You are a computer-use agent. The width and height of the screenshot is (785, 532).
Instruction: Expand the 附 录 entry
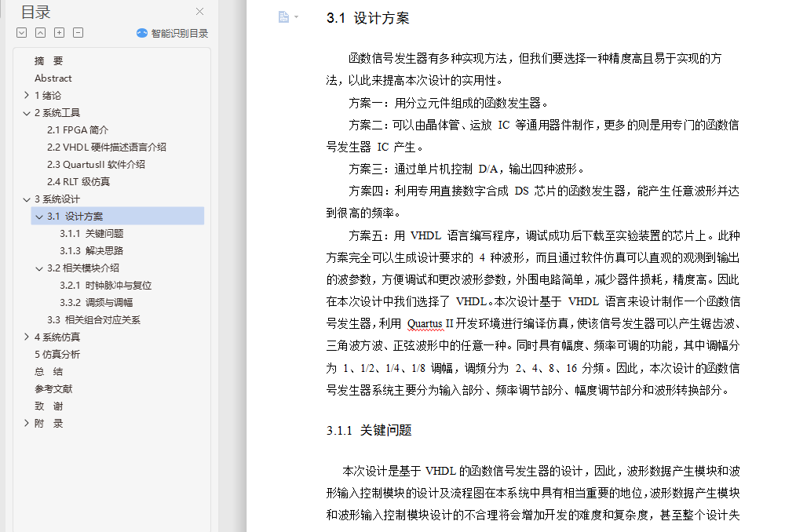(x=27, y=423)
